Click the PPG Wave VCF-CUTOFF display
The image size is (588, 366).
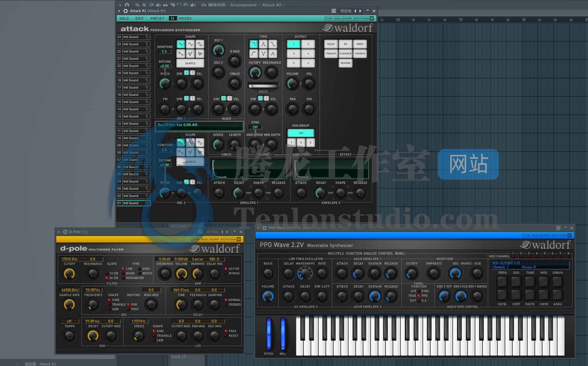coord(530,265)
